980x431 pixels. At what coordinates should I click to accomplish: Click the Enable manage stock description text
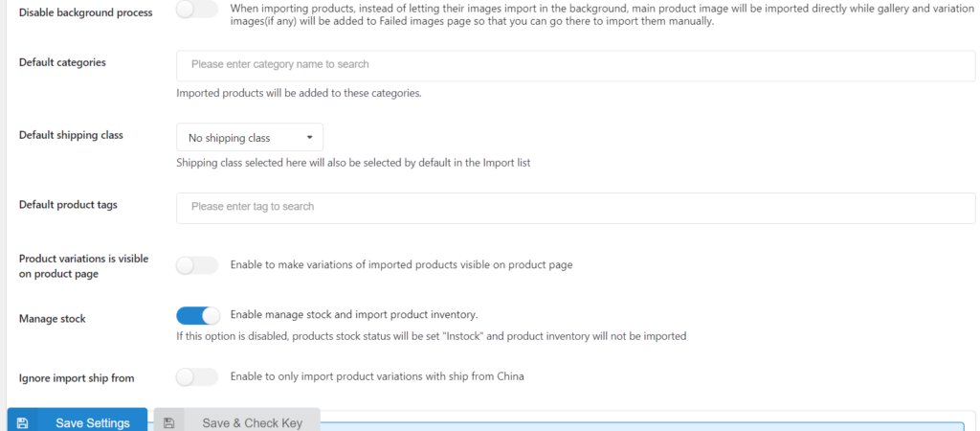[354, 314]
